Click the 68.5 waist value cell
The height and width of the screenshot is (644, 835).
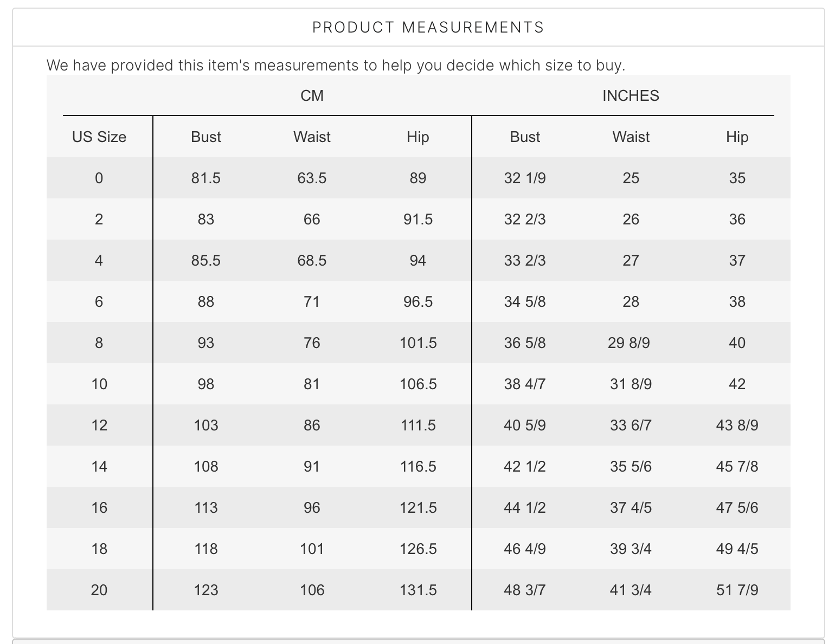pos(312,260)
